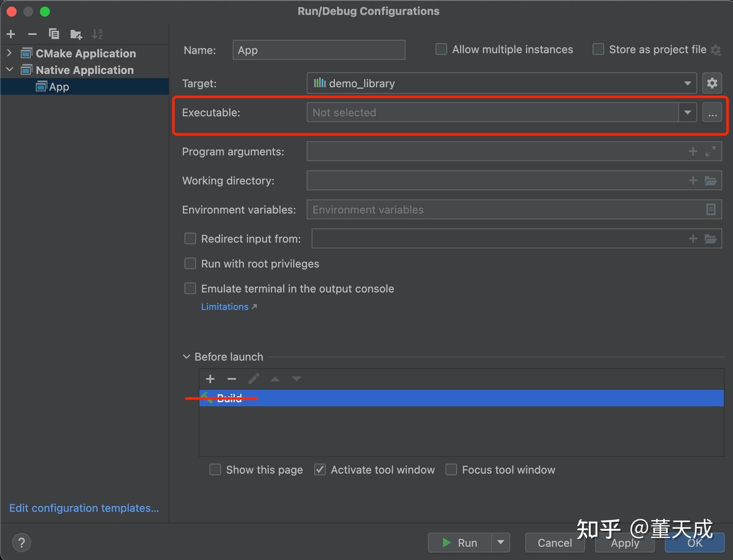Create new configuration folder

tap(76, 34)
